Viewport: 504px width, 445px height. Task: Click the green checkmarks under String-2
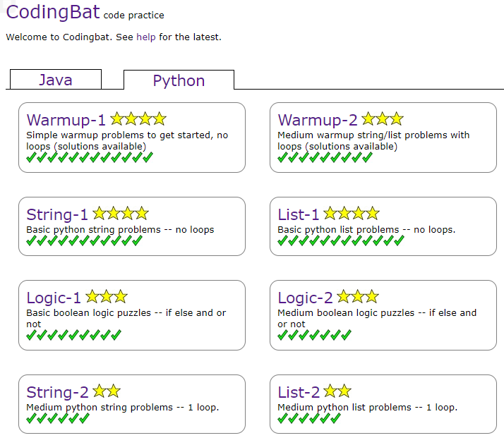pos(58,418)
